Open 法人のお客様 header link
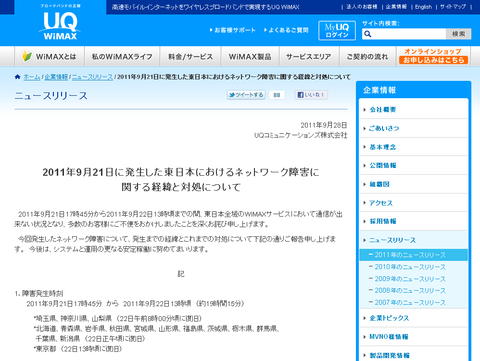Image resolution: width=480 pixels, height=361 pixels. pyautogui.click(x=362, y=7)
